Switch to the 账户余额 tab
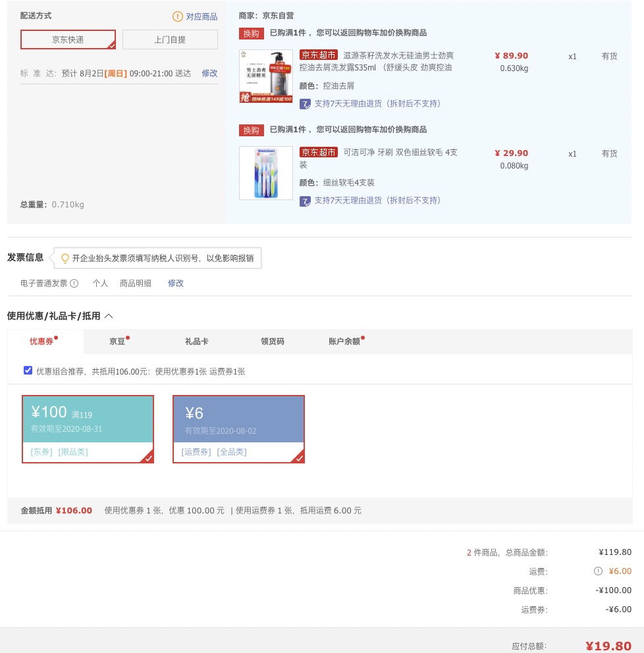The height and width of the screenshot is (653, 644). tap(344, 341)
